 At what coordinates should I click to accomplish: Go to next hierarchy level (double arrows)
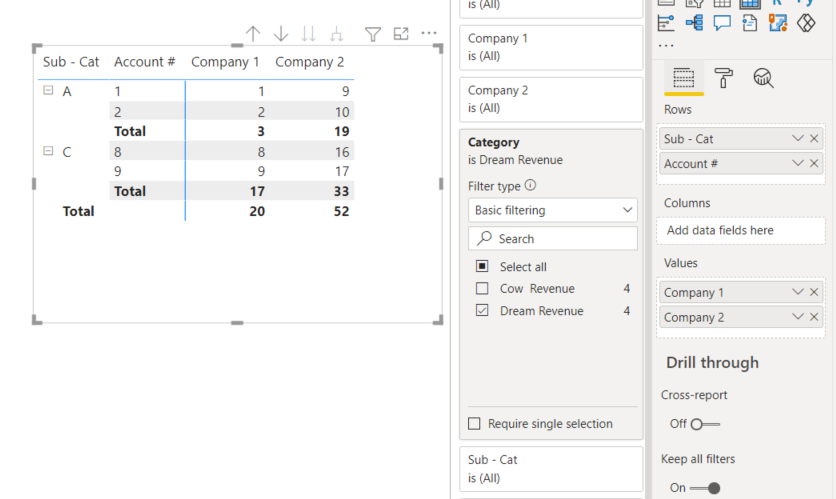pos(308,34)
